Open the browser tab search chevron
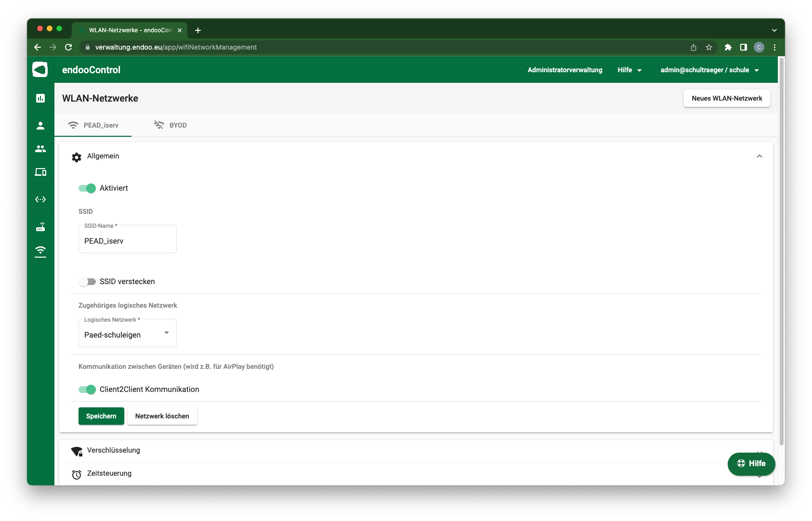Viewport: 812px width, 521px height. [x=774, y=30]
